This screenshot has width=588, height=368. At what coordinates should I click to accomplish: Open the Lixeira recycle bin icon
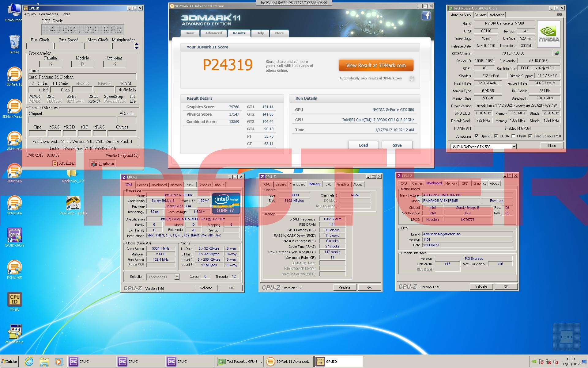point(14,44)
